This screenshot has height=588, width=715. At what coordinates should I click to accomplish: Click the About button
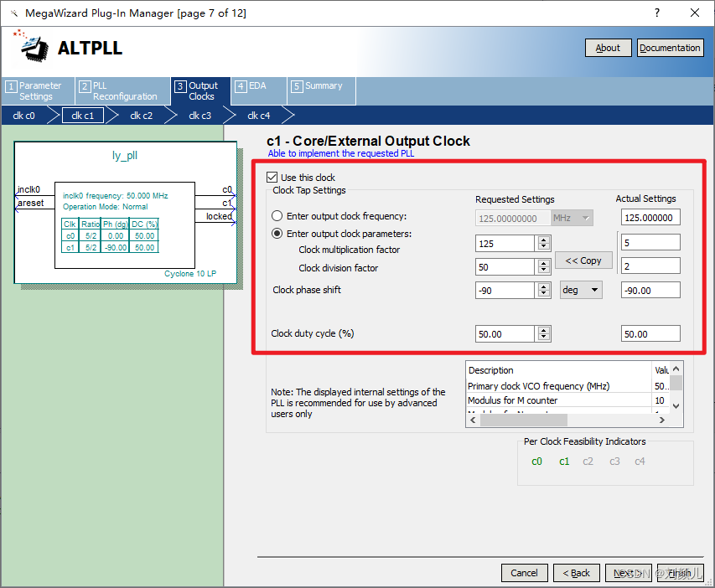609,48
